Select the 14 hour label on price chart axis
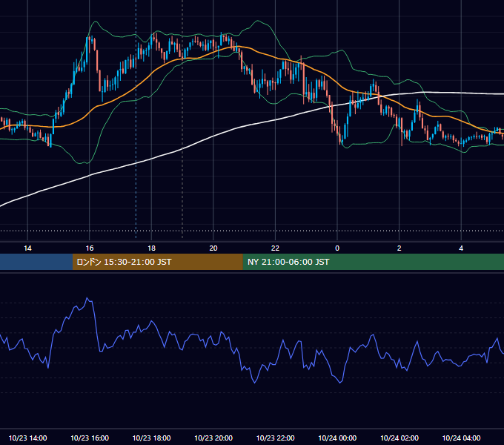Viewport: 504px width, 445px height. [x=27, y=248]
